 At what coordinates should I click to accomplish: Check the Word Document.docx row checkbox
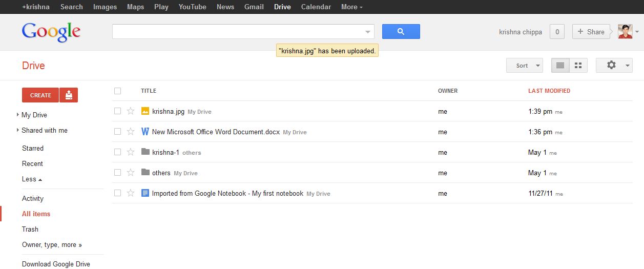(x=118, y=132)
